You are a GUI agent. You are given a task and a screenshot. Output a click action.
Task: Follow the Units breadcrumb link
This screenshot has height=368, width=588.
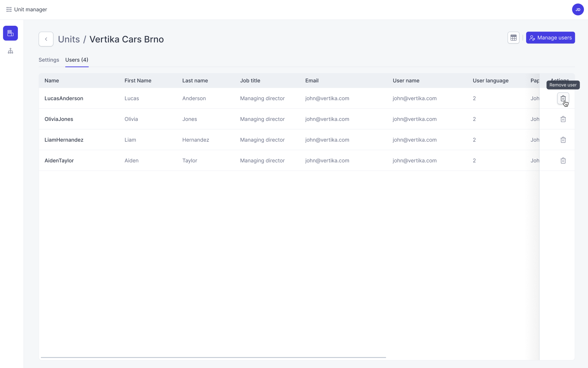pos(69,39)
